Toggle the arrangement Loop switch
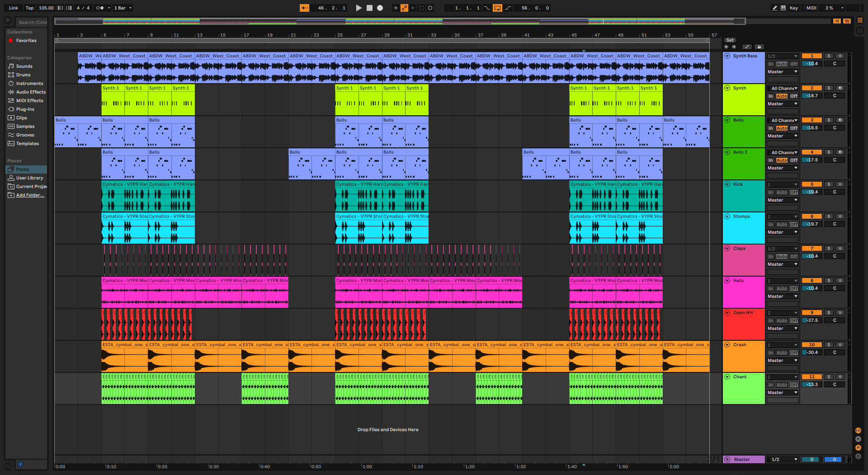The image size is (868, 475). pos(497,8)
